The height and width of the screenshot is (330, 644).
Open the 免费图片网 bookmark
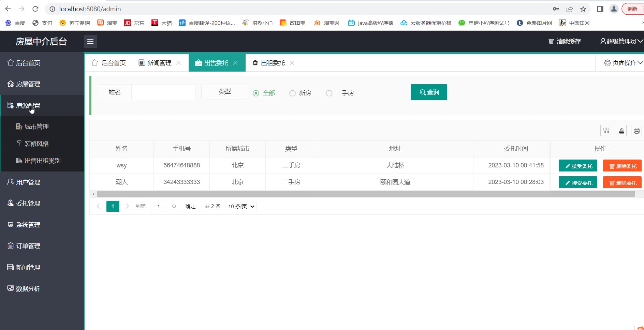point(535,23)
